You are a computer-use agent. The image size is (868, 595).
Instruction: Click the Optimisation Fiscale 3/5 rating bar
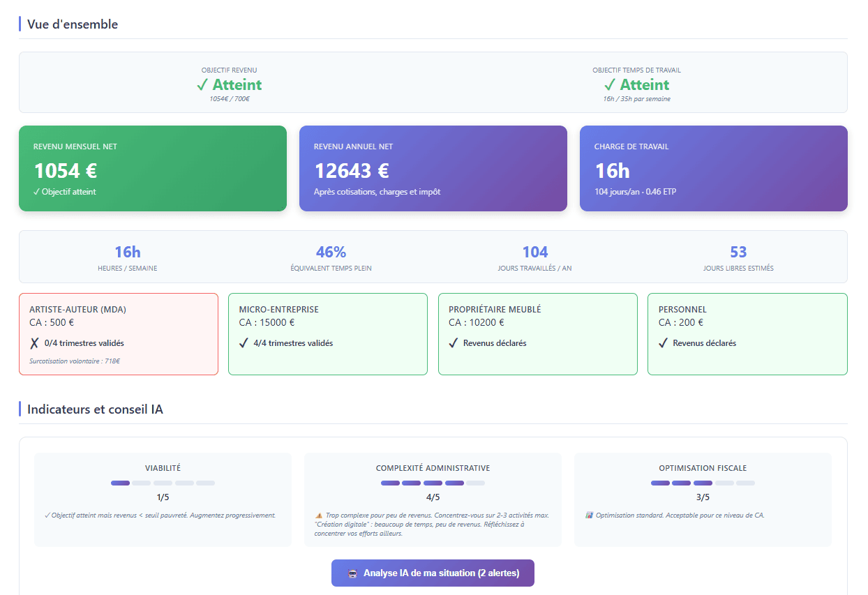click(703, 483)
